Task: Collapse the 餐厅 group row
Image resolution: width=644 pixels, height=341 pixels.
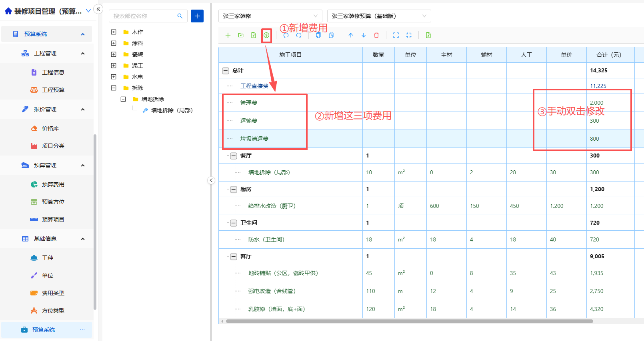Action: 234,156
